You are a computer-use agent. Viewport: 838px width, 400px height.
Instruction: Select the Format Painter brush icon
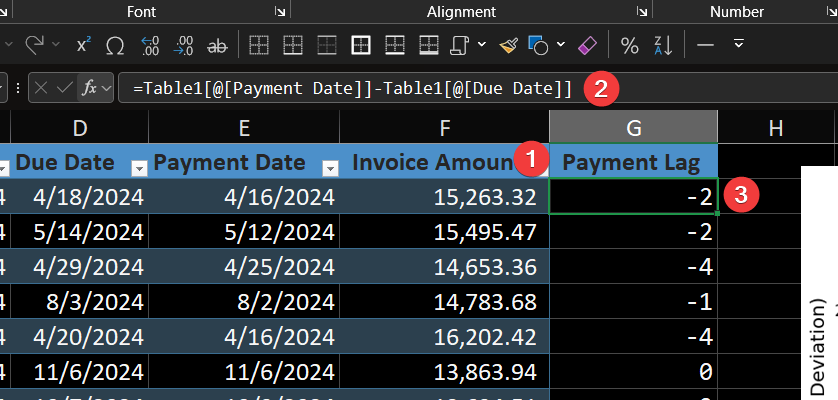(509, 46)
